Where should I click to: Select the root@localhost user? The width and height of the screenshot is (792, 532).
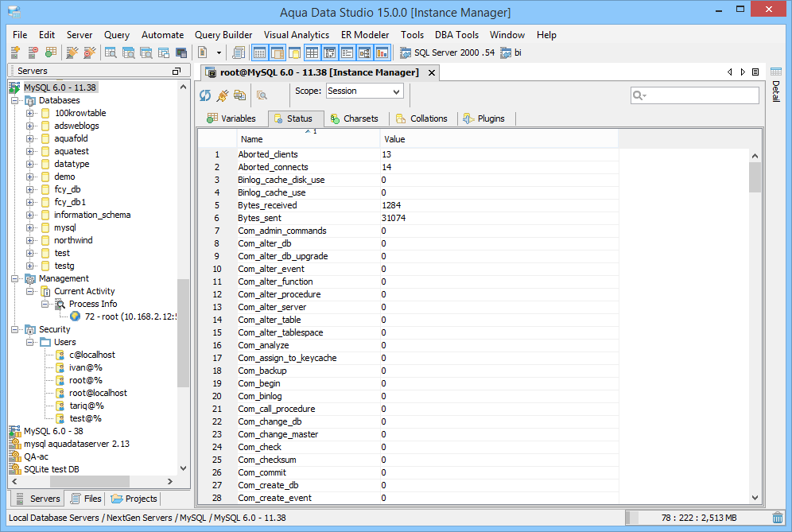(x=98, y=393)
